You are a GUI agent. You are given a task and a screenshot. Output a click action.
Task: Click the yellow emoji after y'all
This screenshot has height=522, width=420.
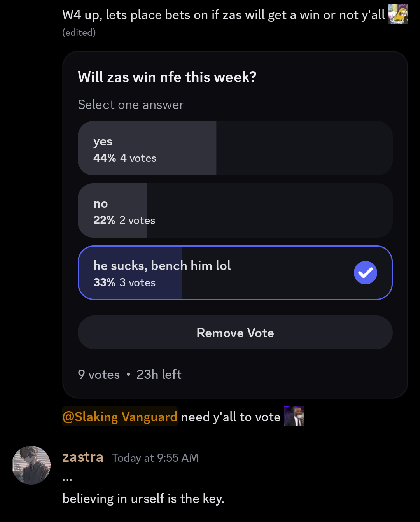point(398,14)
